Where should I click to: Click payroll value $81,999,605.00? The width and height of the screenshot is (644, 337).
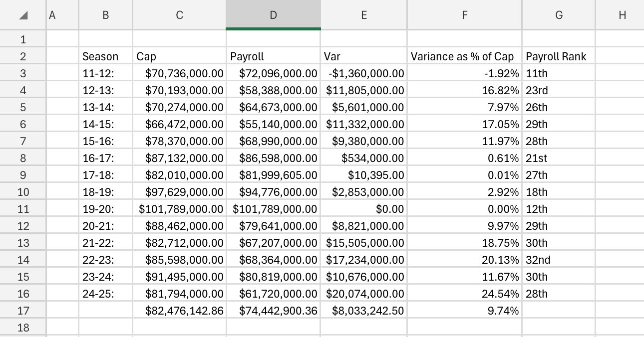273,175
